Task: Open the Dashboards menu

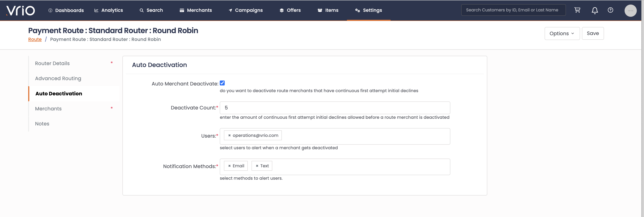Action: (66, 10)
